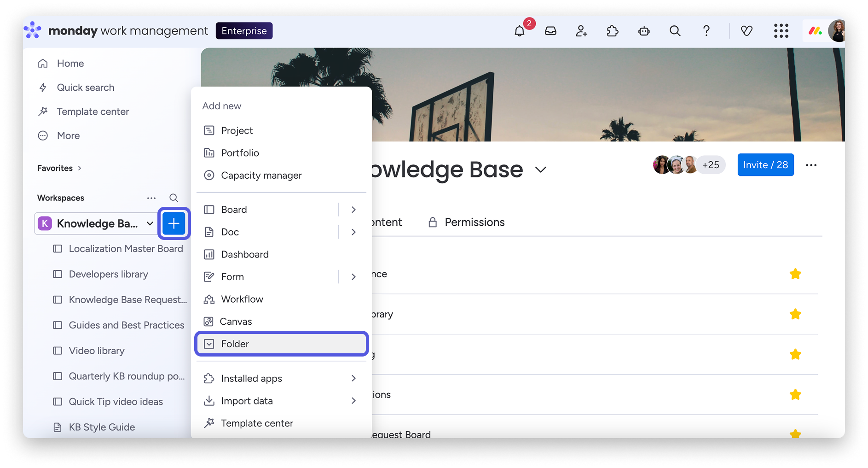Toggle favorite star on the second row
The image size is (868, 468).
[x=795, y=314]
